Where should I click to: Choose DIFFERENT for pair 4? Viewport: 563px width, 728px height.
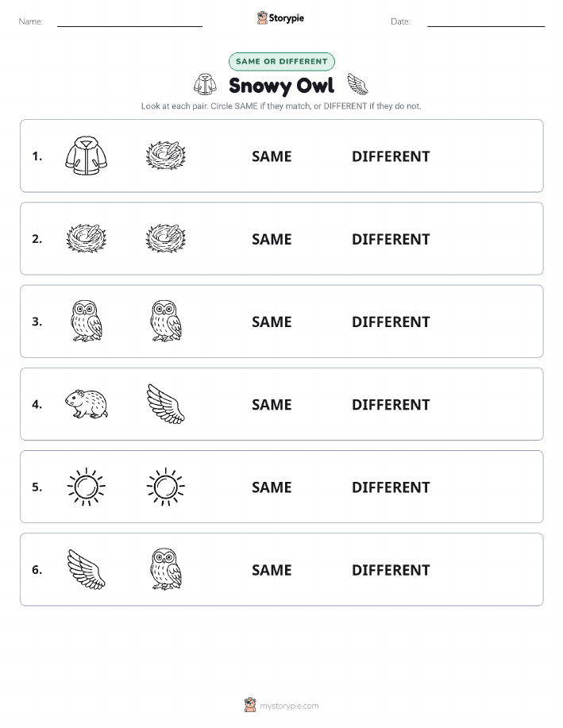(391, 404)
